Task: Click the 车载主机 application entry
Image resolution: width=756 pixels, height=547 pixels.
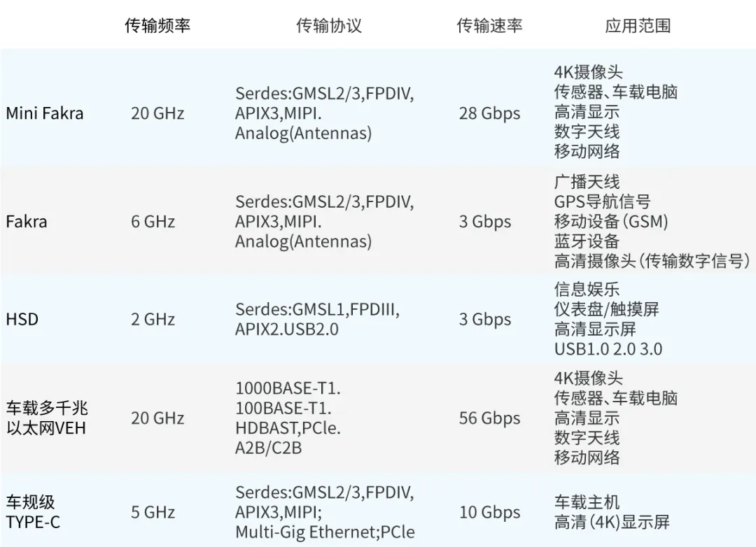Action: [x=587, y=502]
